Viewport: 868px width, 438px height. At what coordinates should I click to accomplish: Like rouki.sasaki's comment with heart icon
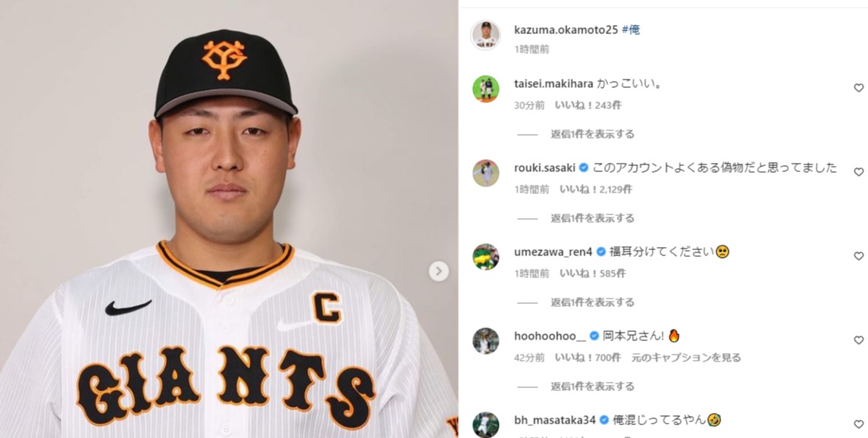coord(858,172)
